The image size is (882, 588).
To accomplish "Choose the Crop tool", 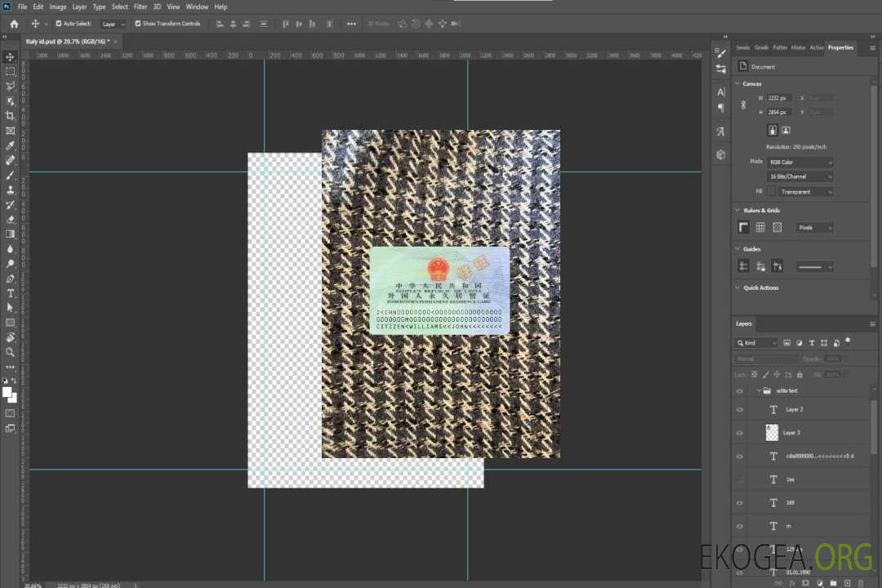I will point(11,116).
